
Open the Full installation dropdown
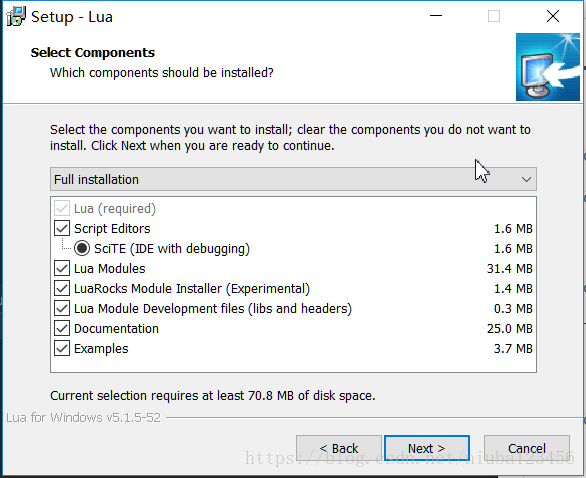click(293, 179)
